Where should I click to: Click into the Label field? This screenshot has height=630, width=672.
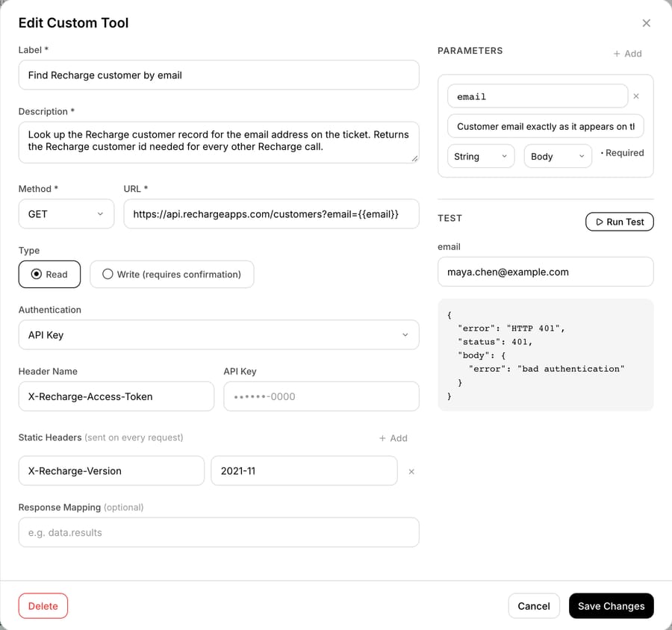click(x=219, y=75)
